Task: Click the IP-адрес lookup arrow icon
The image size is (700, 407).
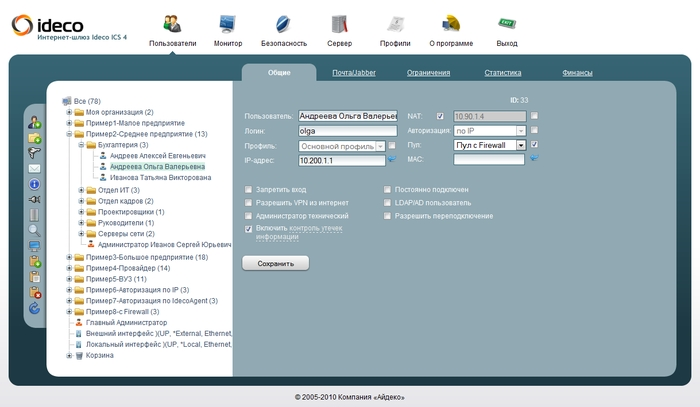Action: [392, 159]
